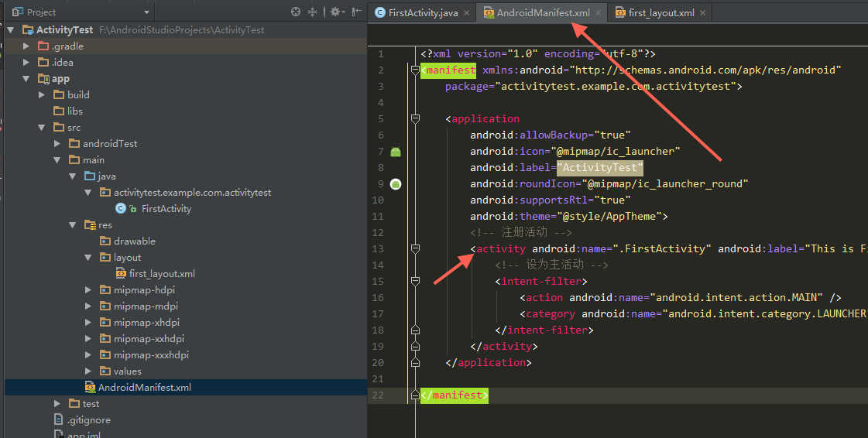Expand the mipmap-mdpi folder
868x438 pixels.
pyautogui.click(x=88, y=306)
